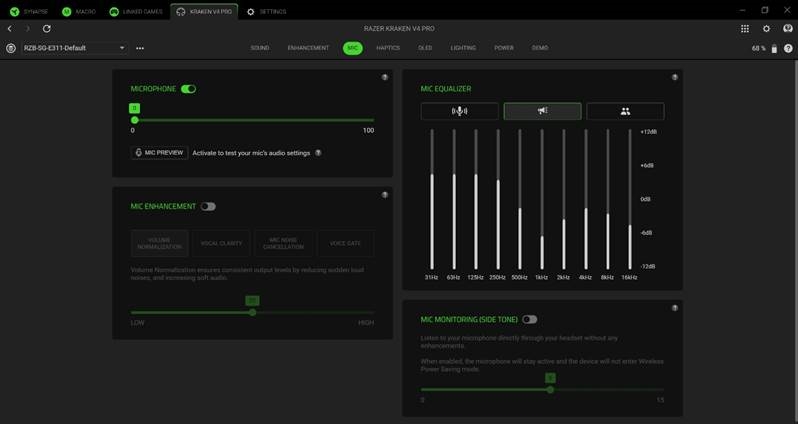Click the refresh icon
Image resolution: width=798 pixels, height=424 pixels.
[46, 29]
